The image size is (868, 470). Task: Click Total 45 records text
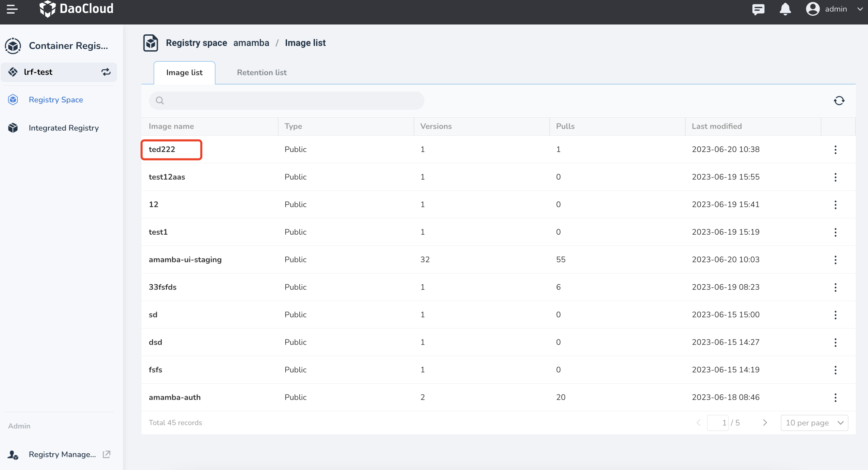click(x=176, y=423)
